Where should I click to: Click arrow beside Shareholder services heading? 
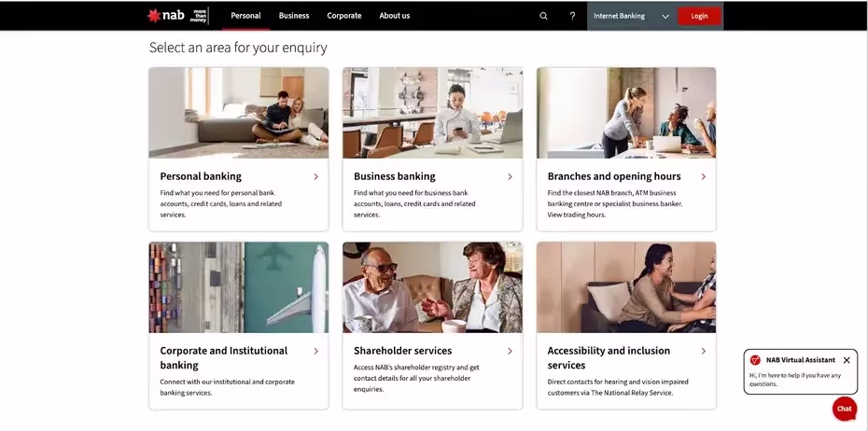510,351
